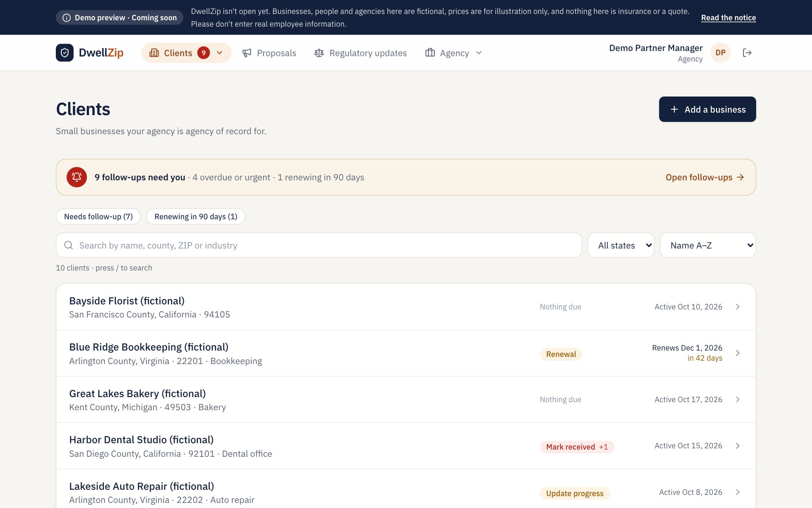Screen dimensions: 812x508
Task: Open the Name A–Z sort dropdown
Action: 708,245
